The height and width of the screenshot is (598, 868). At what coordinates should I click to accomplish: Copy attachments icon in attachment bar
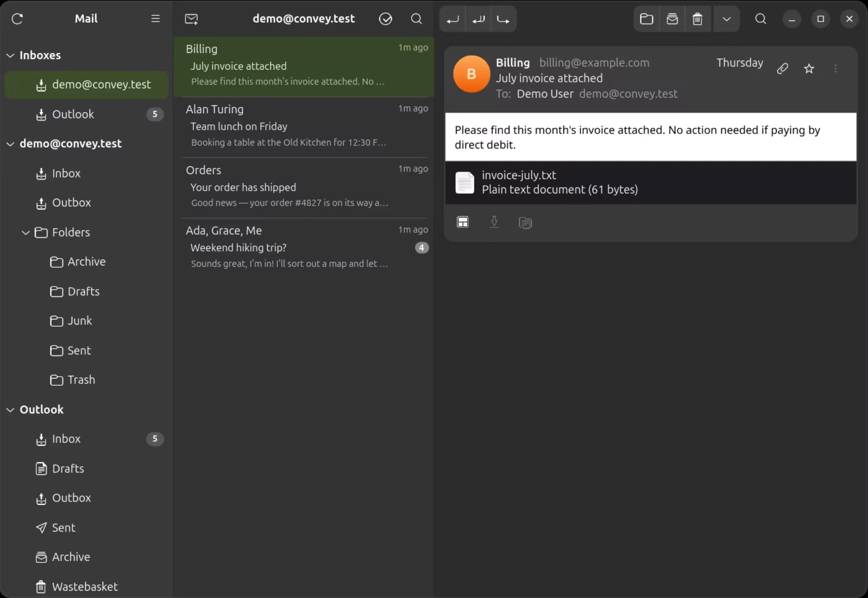pos(525,223)
